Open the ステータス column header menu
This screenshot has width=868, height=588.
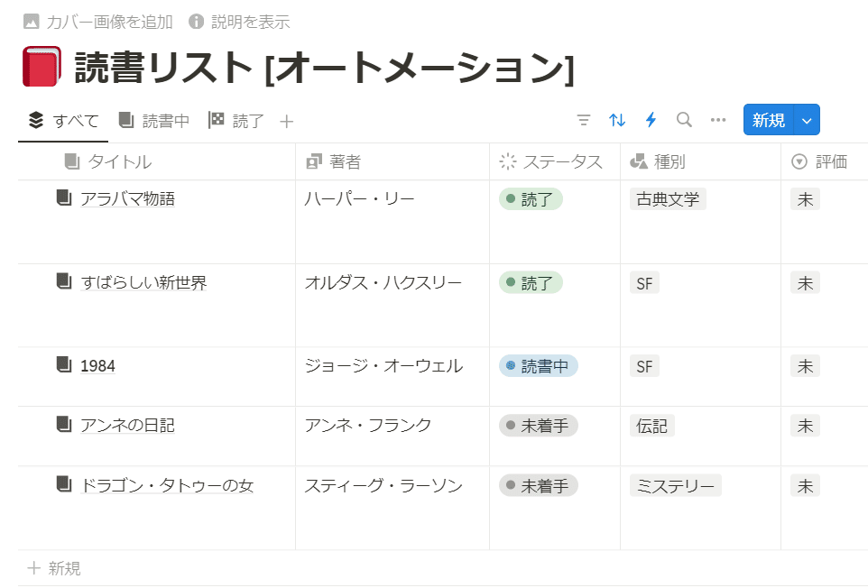coord(555,161)
